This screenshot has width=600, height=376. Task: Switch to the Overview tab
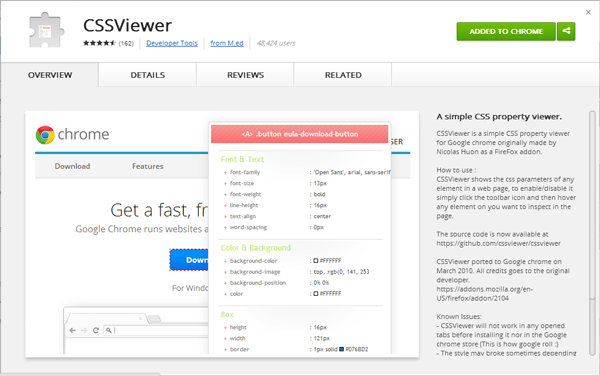click(50, 75)
